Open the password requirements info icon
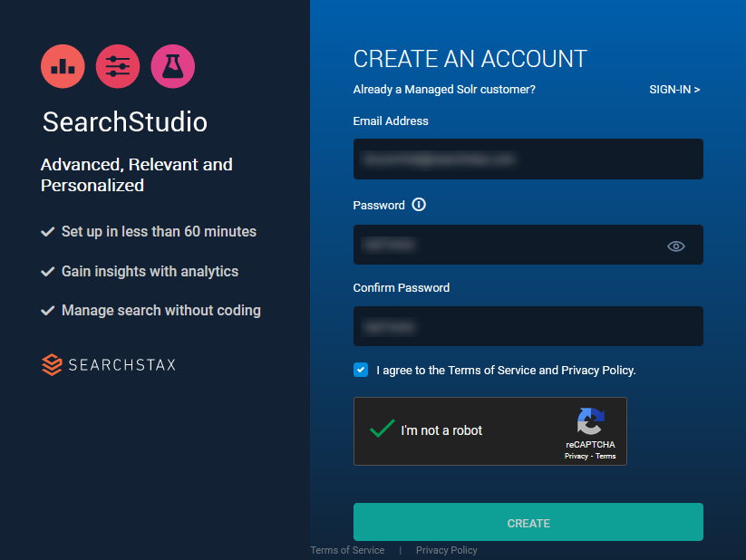The image size is (746, 560). click(419, 205)
